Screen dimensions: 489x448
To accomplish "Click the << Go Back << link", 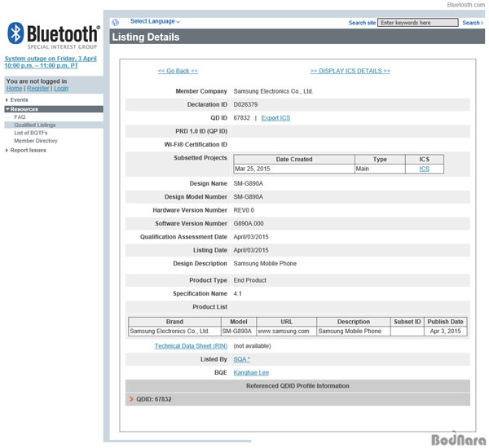I will point(178,71).
